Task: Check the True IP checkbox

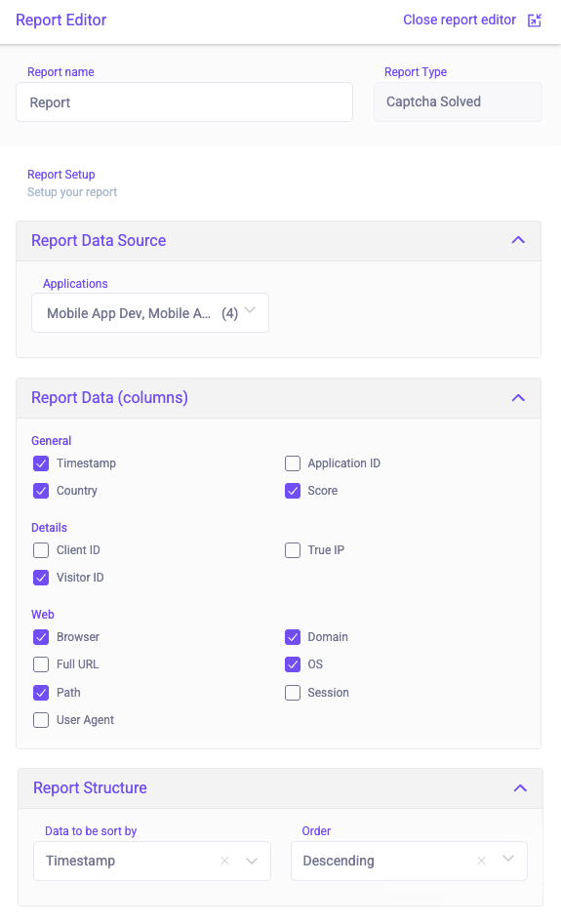Action: point(293,550)
